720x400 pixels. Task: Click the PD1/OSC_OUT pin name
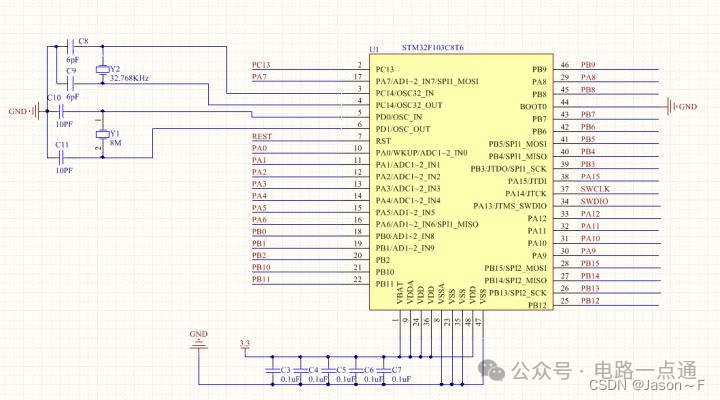pyautogui.click(x=403, y=129)
